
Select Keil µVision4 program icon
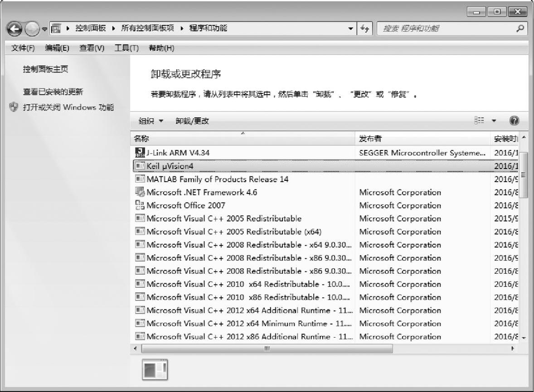(140, 166)
